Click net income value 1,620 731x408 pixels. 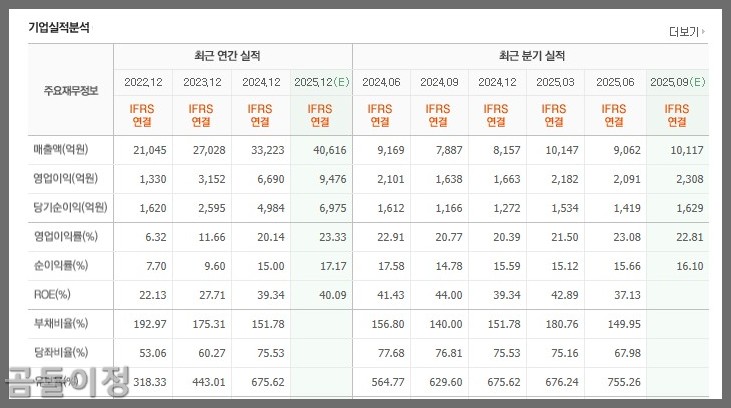click(x=153, y=208)
